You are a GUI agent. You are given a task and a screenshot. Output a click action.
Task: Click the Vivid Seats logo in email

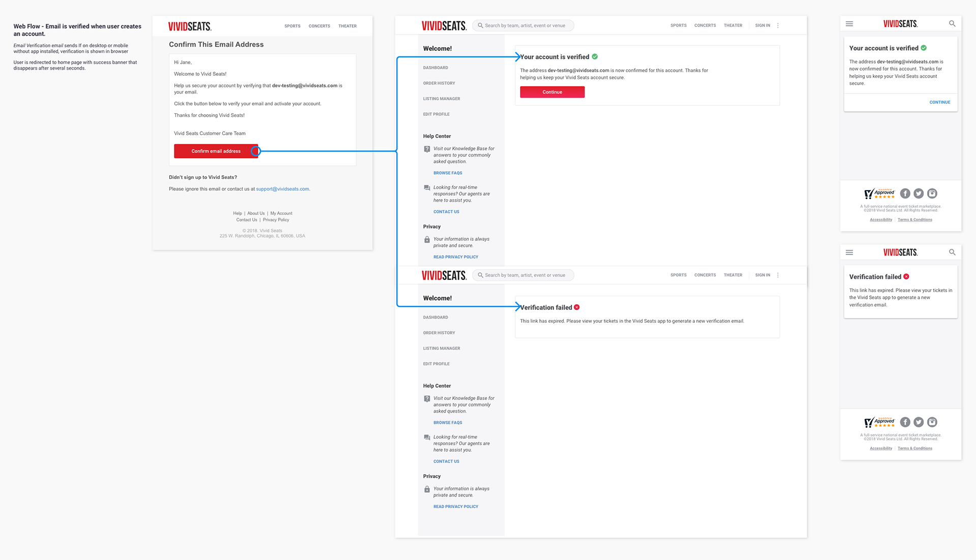pyautogui.click(x=190, y=26)
